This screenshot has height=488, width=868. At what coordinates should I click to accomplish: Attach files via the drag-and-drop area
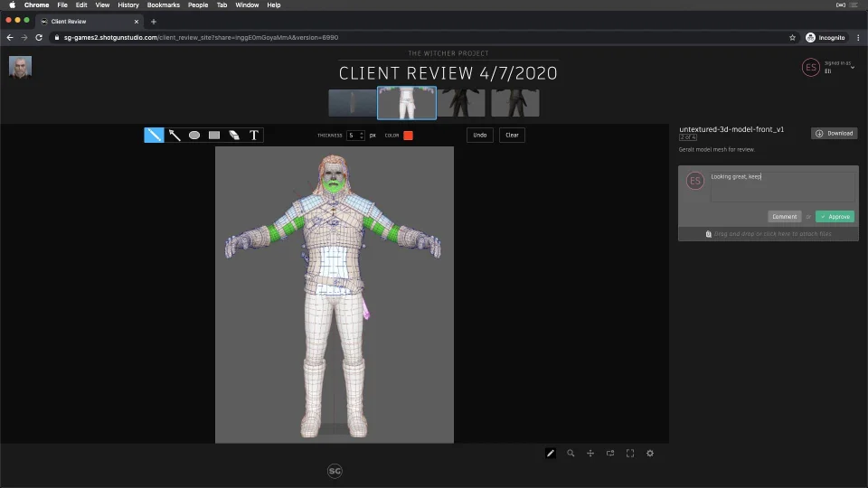click(x=769, y=234)
